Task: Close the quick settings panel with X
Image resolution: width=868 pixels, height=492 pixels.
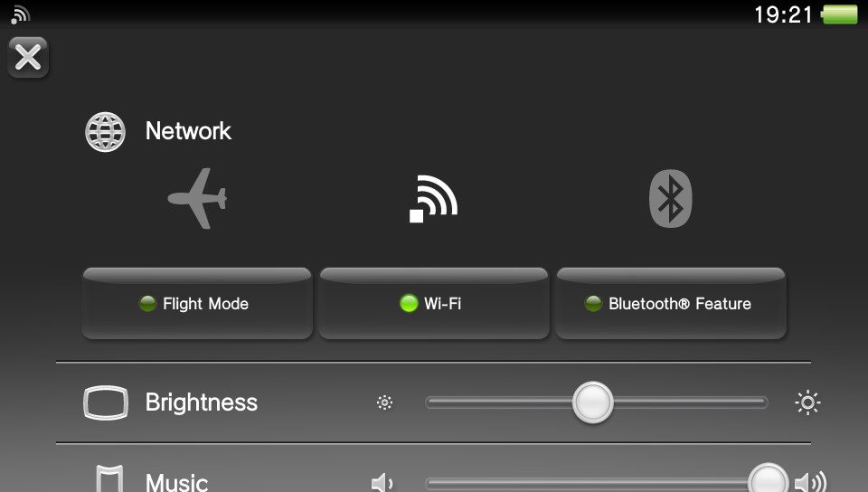Action: click(x=28, y=57)
